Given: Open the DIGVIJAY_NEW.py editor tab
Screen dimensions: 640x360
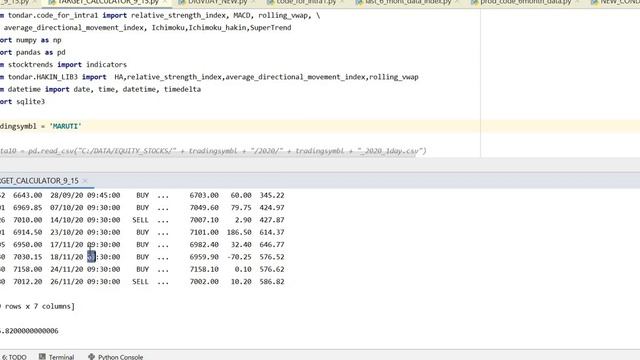Looking at the screenshot, I should [218, 2].
